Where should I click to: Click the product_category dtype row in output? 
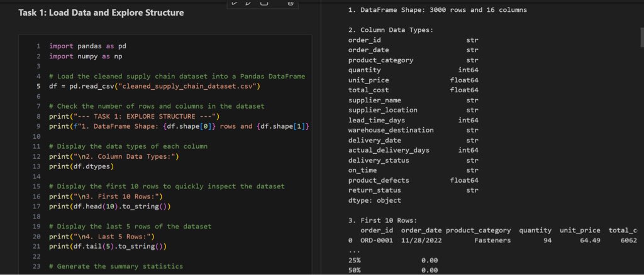(x=413, y=60)
